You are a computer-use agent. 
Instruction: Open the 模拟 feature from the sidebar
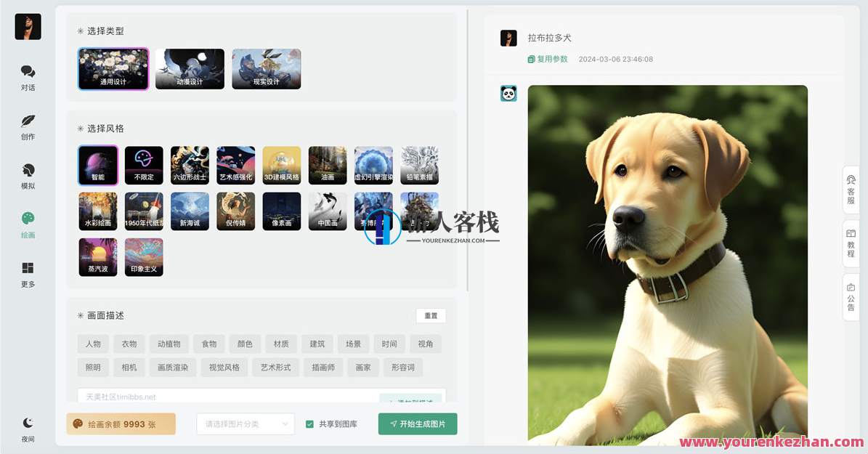[x=28, y=174]
